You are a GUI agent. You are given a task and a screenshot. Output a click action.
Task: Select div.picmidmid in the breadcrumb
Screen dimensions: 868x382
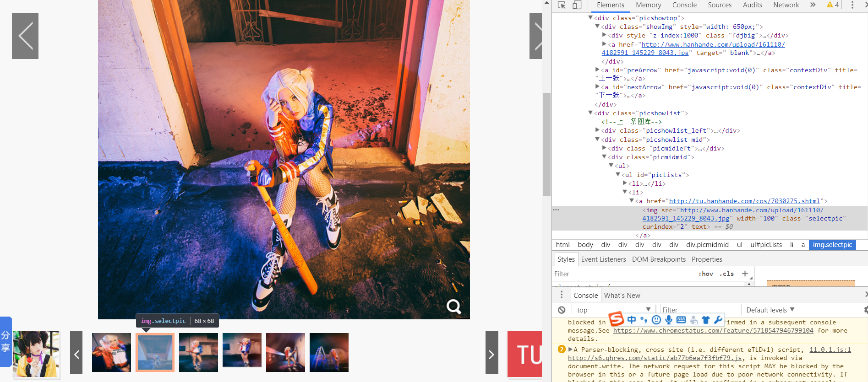[707, 245]
